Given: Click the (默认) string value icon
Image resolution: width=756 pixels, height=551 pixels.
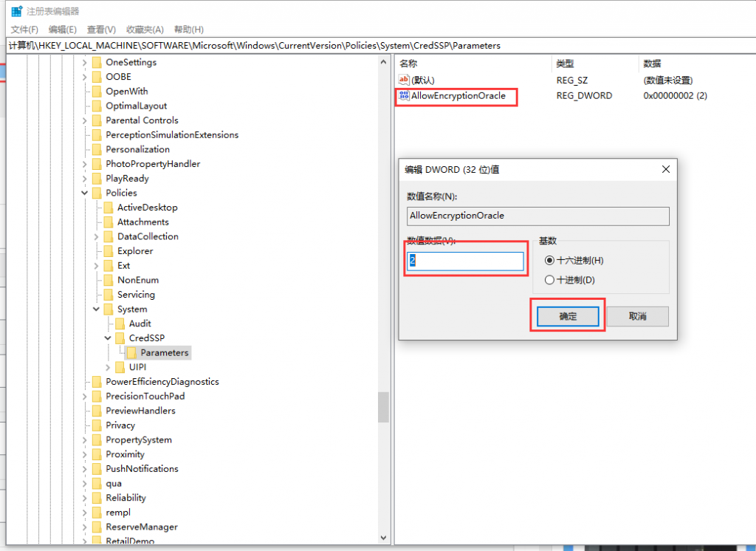Looking at the screenshot, I should click(404, 80).
